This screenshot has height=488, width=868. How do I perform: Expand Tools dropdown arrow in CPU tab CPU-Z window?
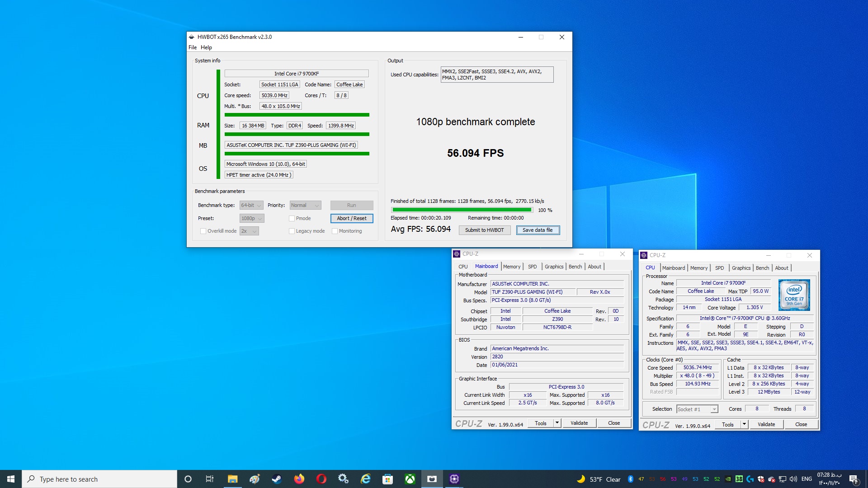[744, 424]
